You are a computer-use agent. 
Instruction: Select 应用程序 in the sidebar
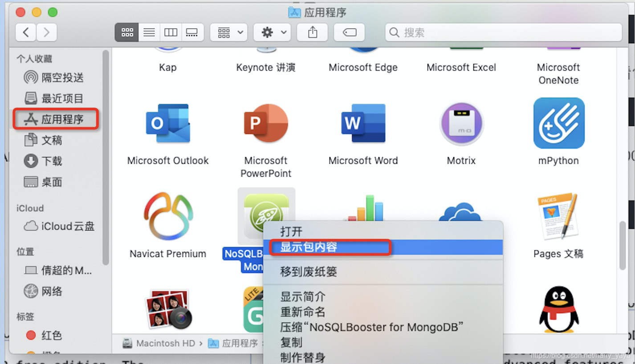(55, 119)
